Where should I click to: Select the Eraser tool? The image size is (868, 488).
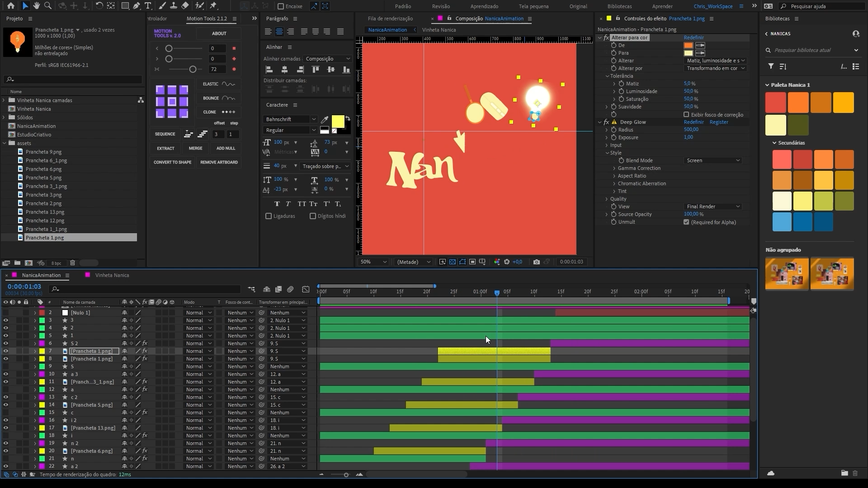tap(185, 6)
